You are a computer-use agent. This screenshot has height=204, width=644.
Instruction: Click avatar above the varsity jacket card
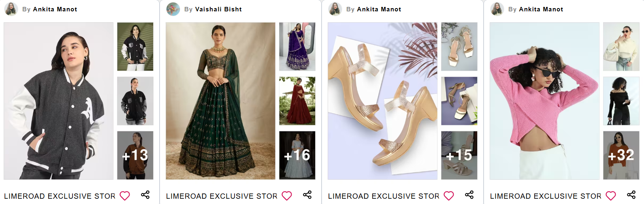[x=11, y=9]
